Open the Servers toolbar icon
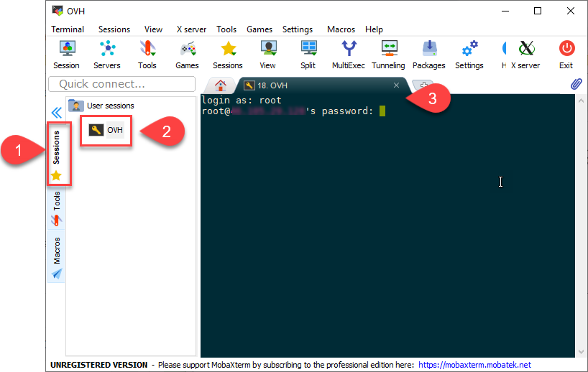 [x=107, y=55]
